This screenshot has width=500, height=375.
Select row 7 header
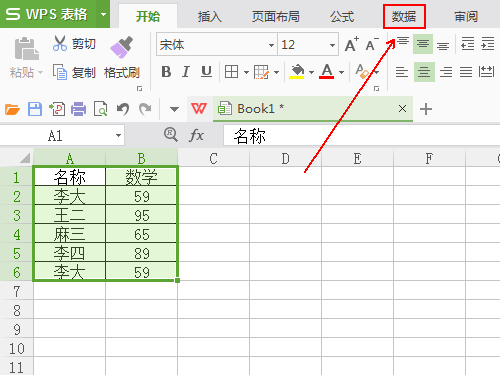(17, 292)
